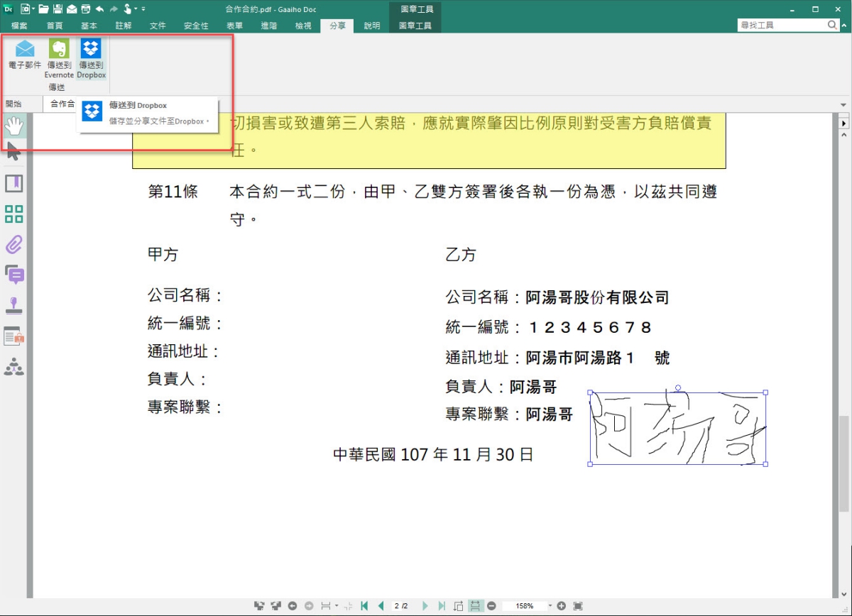Toggle fit-width view mode in status bar
The width and height of the screenshot is (852, 616).
coord(476,606)
